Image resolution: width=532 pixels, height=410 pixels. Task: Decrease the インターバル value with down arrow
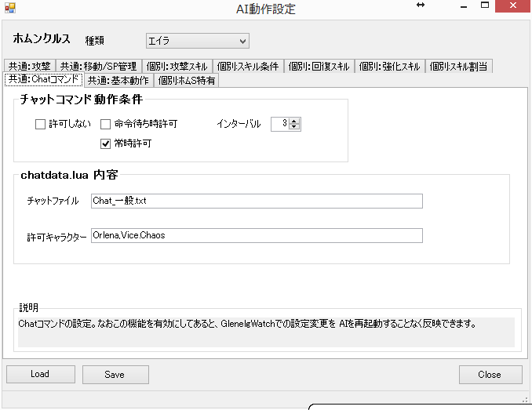tap(294, 127)
